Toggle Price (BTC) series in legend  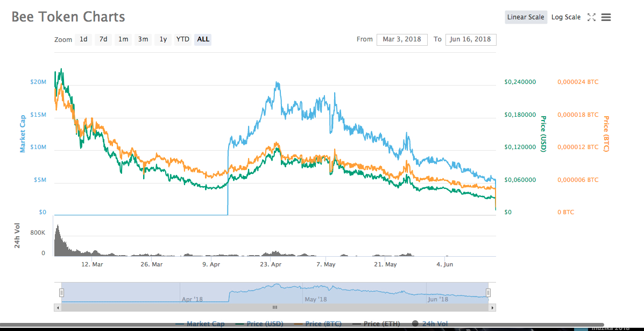tap(318, 324)
